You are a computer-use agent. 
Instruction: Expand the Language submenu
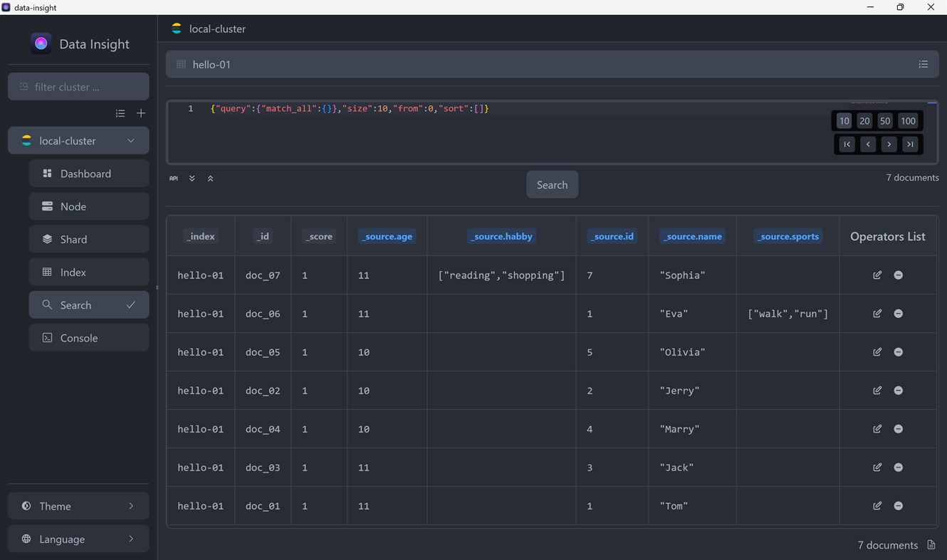click(x=78, y=539)
